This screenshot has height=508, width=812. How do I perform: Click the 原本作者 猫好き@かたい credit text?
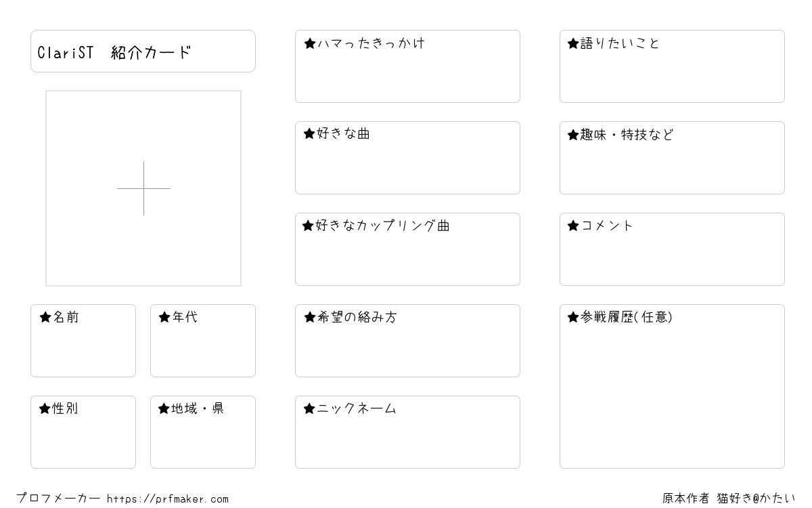pos(729,499)
